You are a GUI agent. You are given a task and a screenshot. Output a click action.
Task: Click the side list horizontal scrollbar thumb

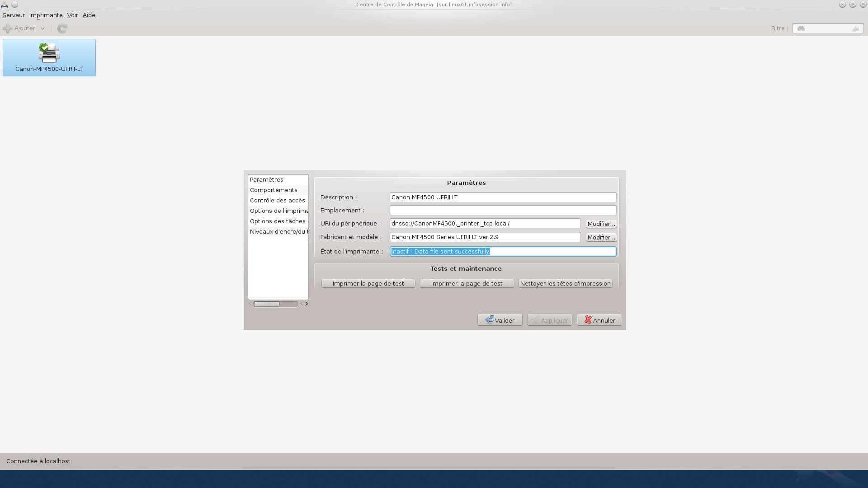pyautogui.click(x=266, y=304)
